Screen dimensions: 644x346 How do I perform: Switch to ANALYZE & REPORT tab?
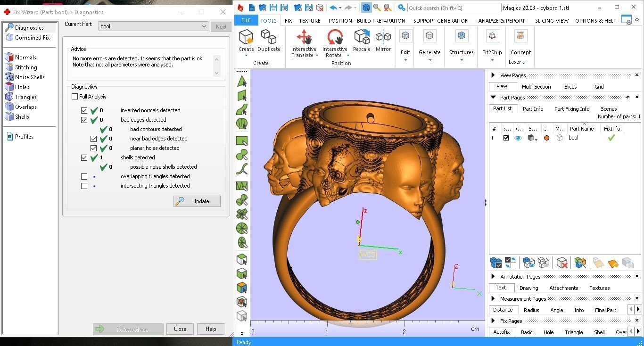coord(502,21)
